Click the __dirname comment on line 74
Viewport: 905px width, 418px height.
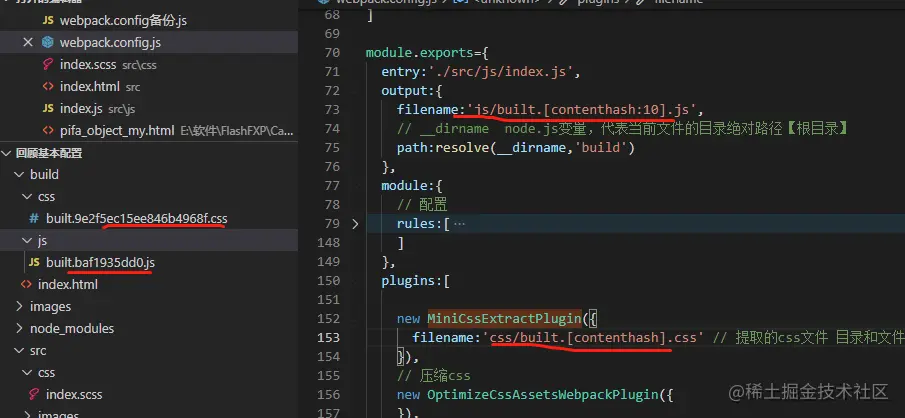(x=622, y=129)
